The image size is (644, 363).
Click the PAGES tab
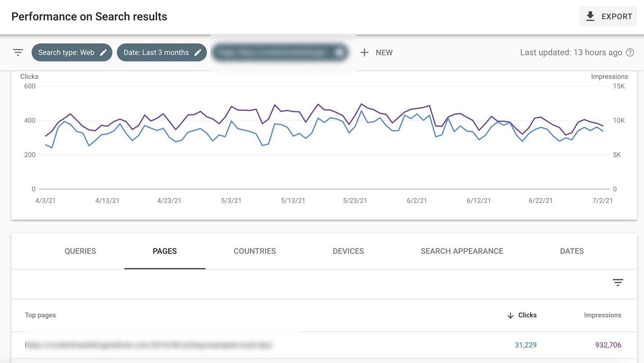click(165, 251)
